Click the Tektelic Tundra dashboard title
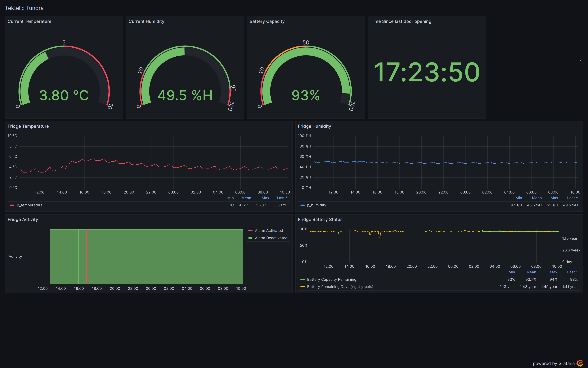Image resolution: width=588 pixels, height=368 pixels. tap(24, 8)
